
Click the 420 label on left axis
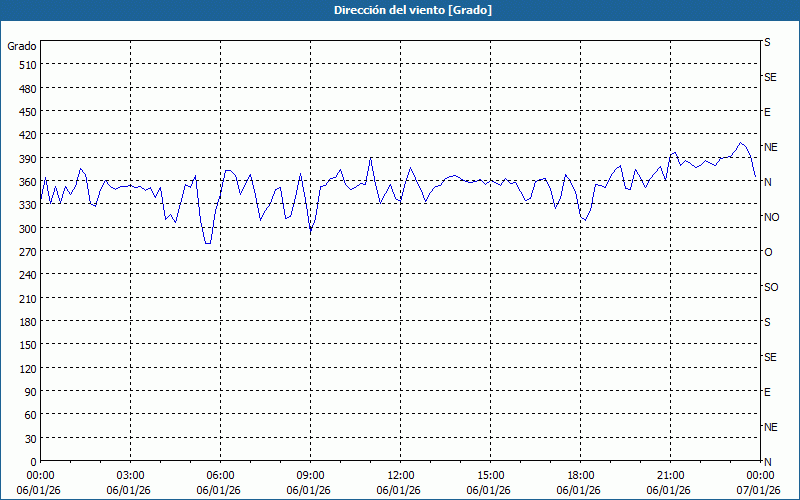click(x=25, y=135)
